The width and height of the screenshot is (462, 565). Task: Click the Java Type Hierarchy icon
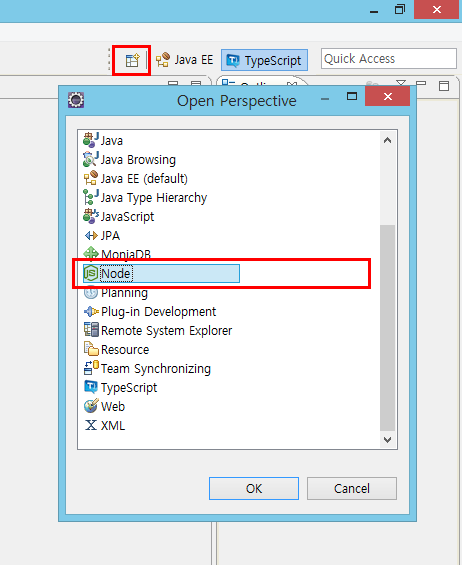[x=90, y=197]
